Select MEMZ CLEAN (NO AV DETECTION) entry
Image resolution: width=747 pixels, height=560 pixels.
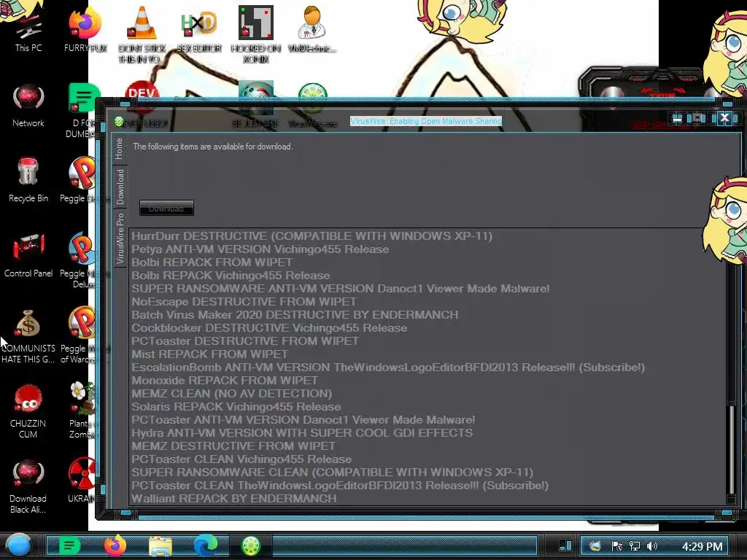tap(232, 394)
